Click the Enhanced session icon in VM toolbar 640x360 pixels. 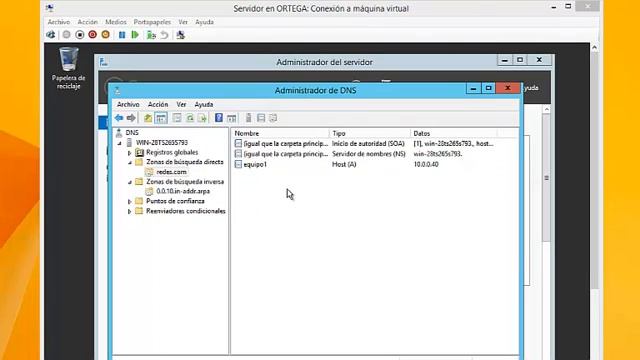point(180,35)
